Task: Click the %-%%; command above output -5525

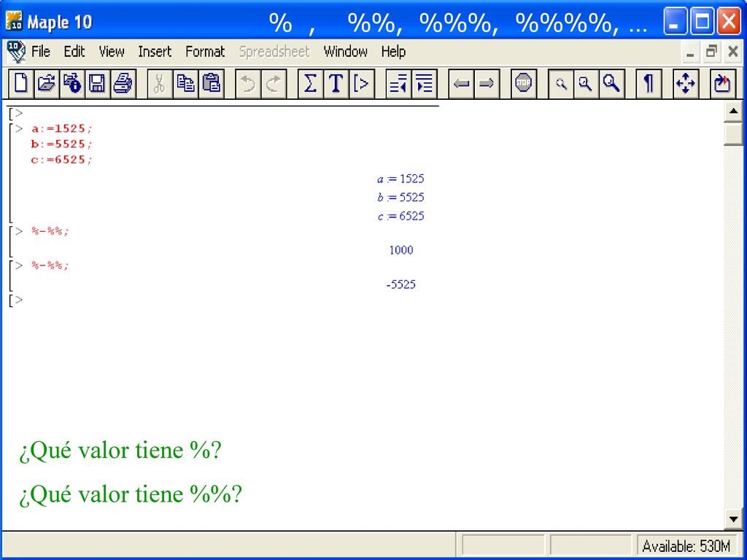Action: click(x=50, y=265)
